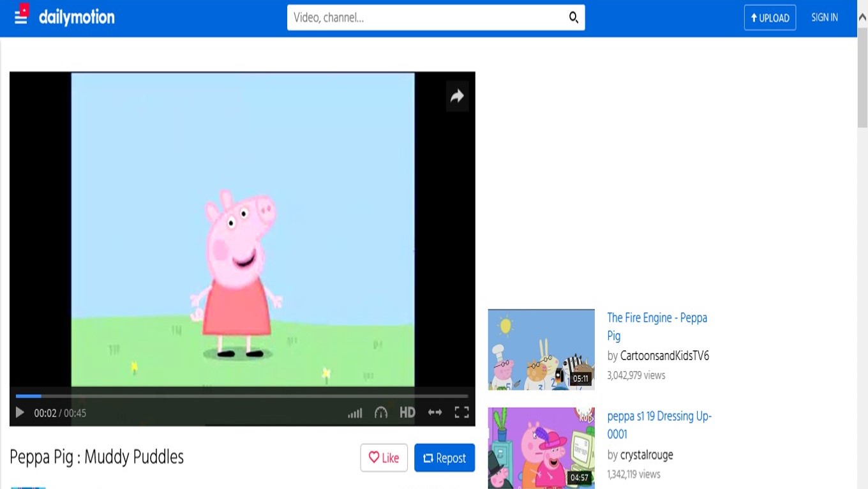Viewport: 868px width, 489px height.
Task: Share the video with arrow icon
Action: [x=457, y=96]
